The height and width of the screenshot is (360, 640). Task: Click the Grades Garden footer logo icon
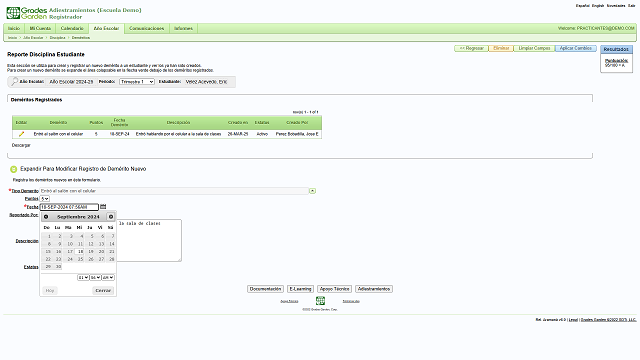coord(320,301)
